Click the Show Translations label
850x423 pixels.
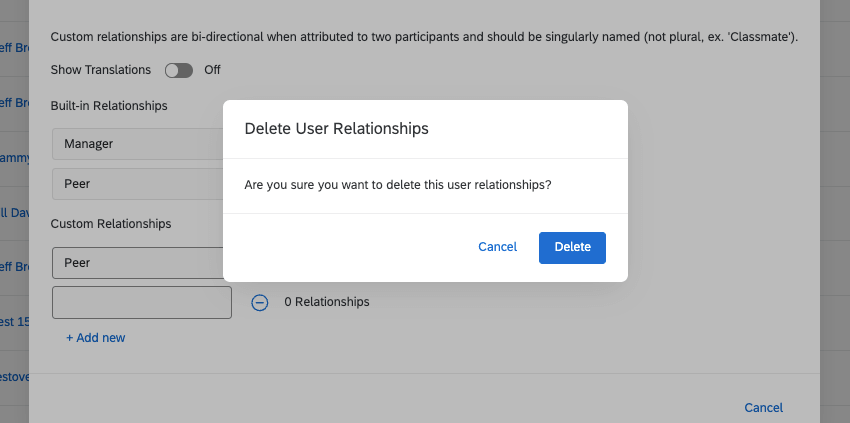tap(100, 70)
